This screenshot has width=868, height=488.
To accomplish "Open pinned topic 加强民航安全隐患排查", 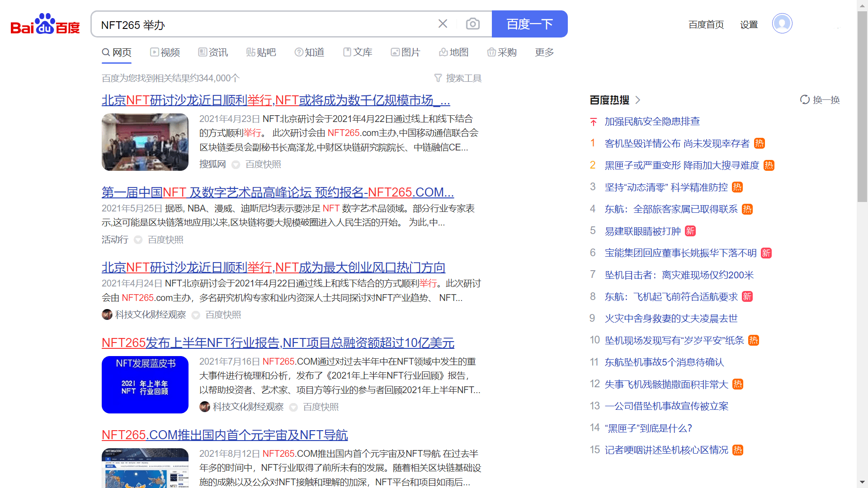I will [652, 121].
